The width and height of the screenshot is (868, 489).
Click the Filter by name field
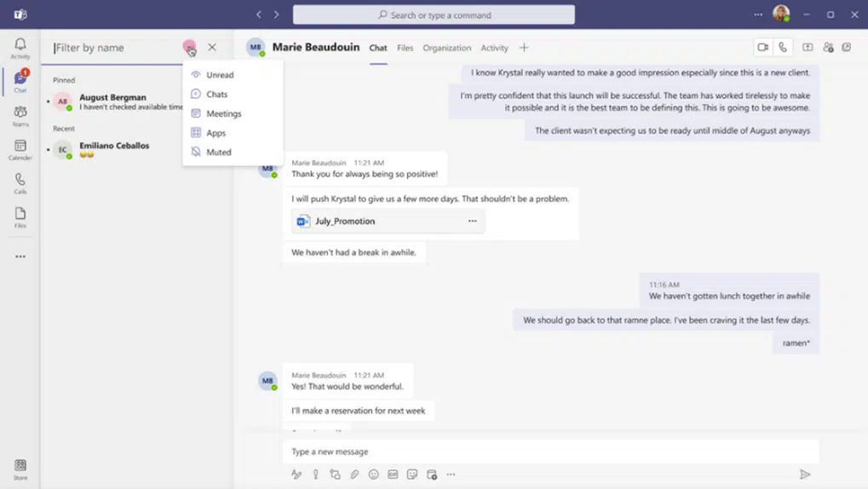coord(116,48)
